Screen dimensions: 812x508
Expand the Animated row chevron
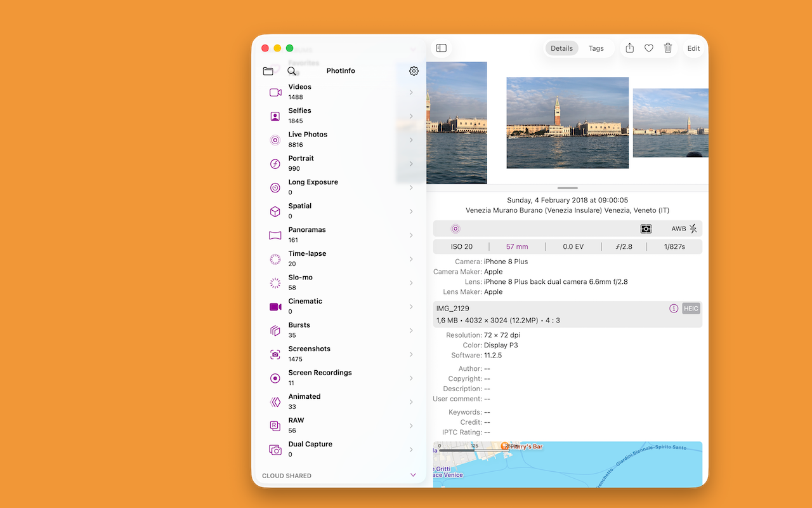[x=411, y=402]
